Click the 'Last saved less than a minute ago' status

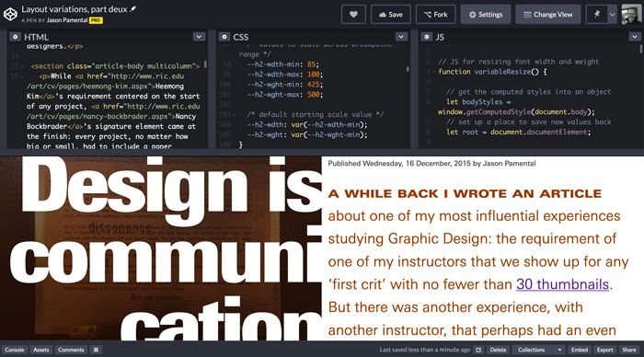[425, 350]
